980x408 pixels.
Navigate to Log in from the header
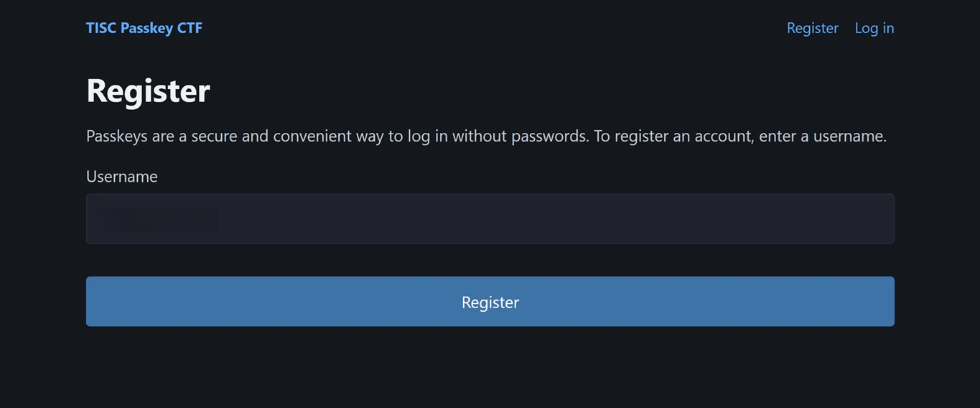[x=874, y=28]
